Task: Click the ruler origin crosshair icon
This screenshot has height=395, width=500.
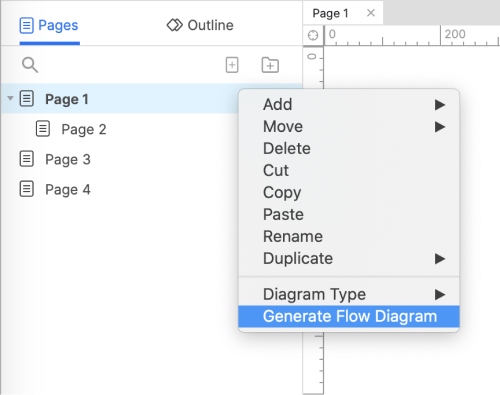Action: 313,35
